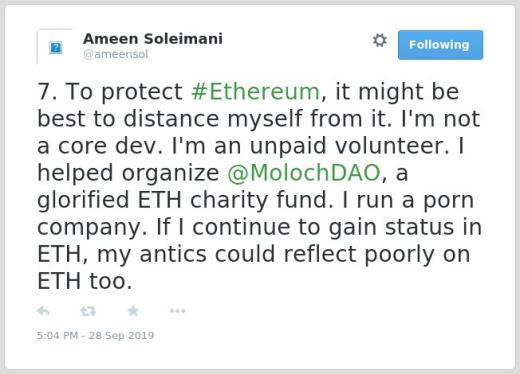Click the @ameensol handle

115,54
